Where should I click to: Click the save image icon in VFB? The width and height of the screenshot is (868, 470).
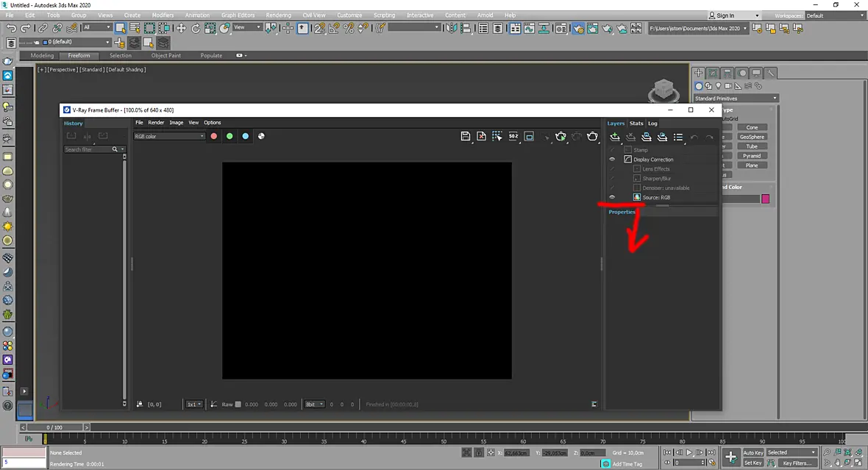click(x=466, y=136)
